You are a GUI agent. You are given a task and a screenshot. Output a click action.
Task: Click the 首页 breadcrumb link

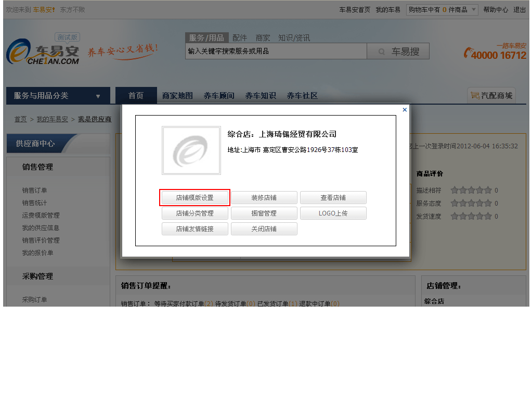pos(20,119)
